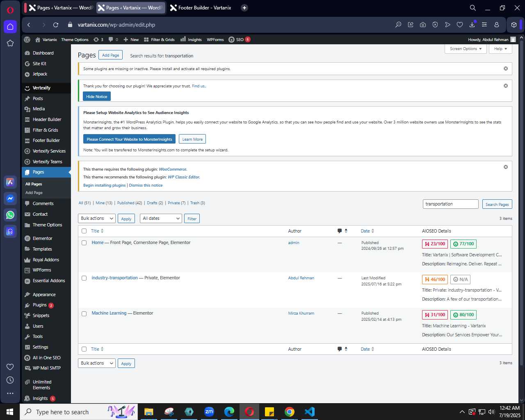This screenshot has height=420, width=525.
Task: Tick the select-all checkbox in table header
Action: [84, 231]
